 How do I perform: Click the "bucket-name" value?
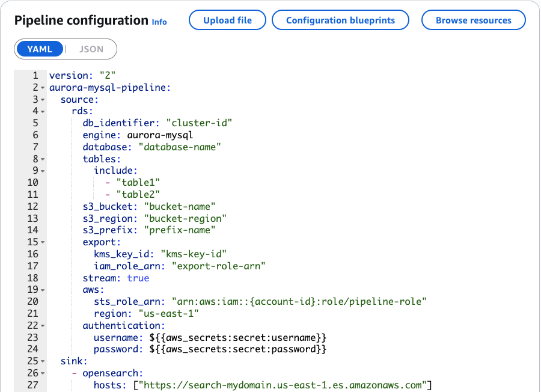[x=179, y=206]
